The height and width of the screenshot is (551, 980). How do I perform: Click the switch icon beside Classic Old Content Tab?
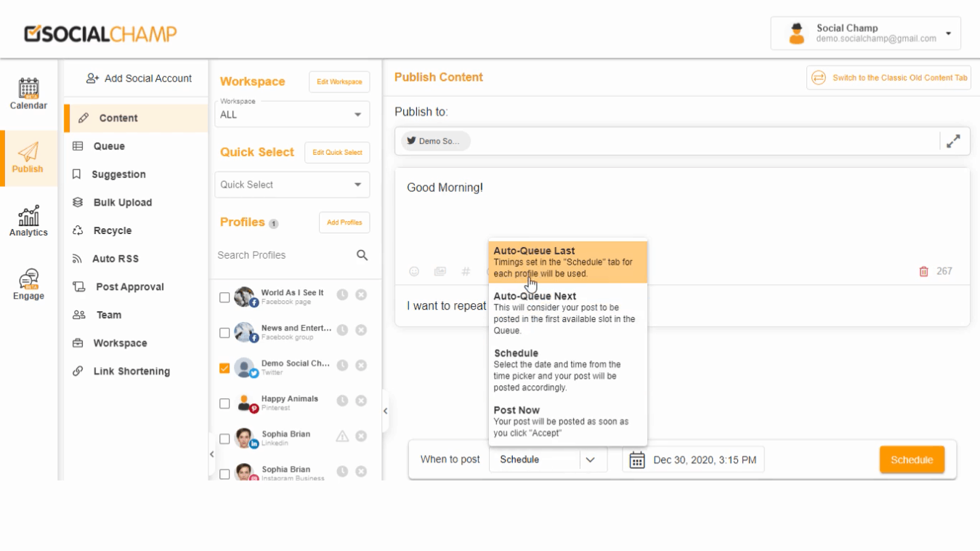click(x=819, y=78)
